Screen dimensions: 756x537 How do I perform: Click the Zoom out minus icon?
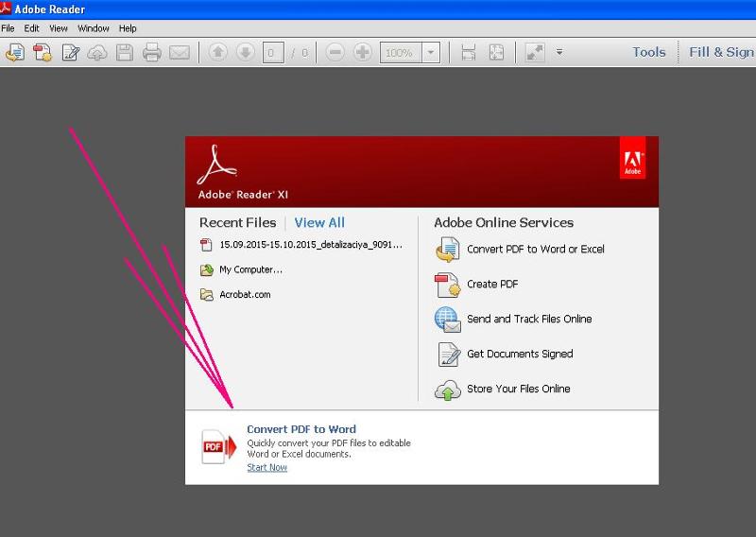tap(335, 53)
